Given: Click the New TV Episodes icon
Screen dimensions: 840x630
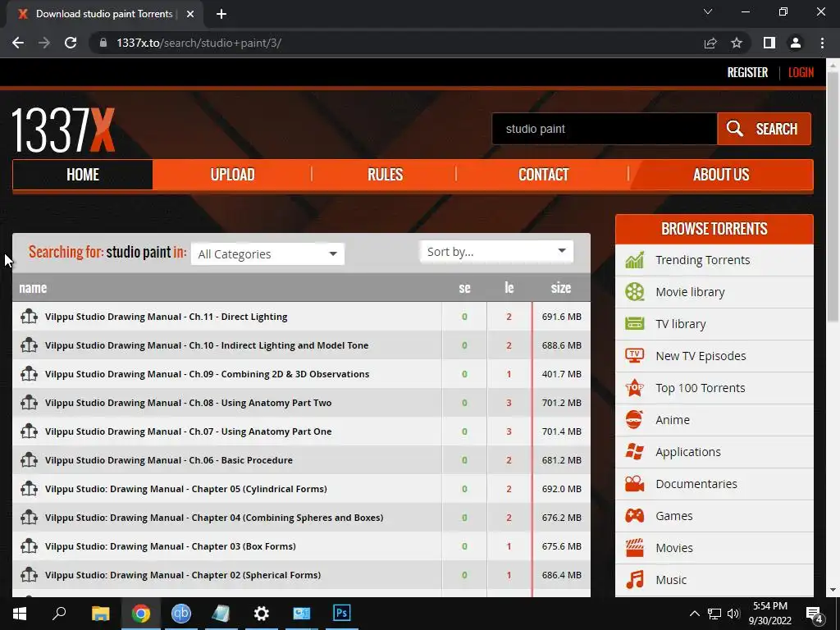Looking at the screenshot, I should (635, 356).
